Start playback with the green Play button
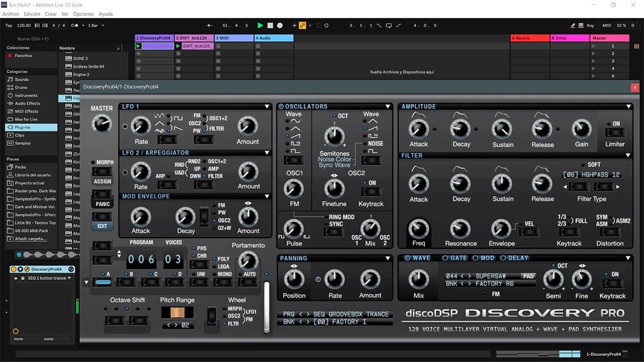The image size is (644, 362). 260,25
